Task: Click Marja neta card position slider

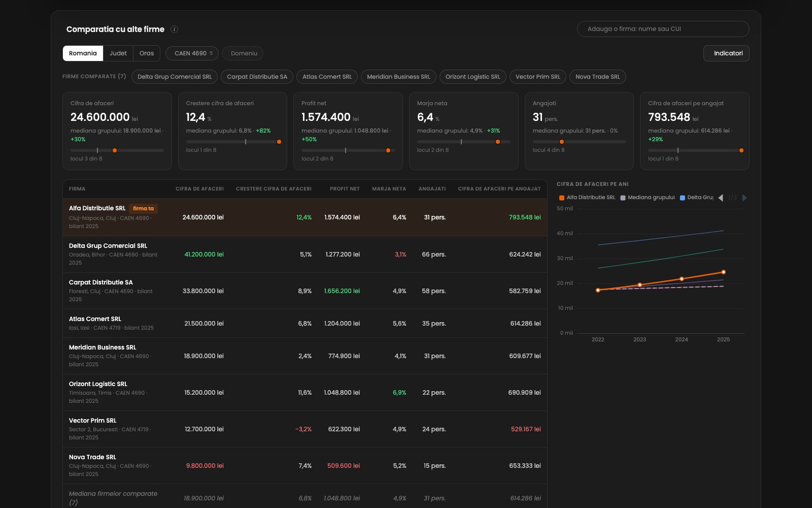Action: click(464, 142)
